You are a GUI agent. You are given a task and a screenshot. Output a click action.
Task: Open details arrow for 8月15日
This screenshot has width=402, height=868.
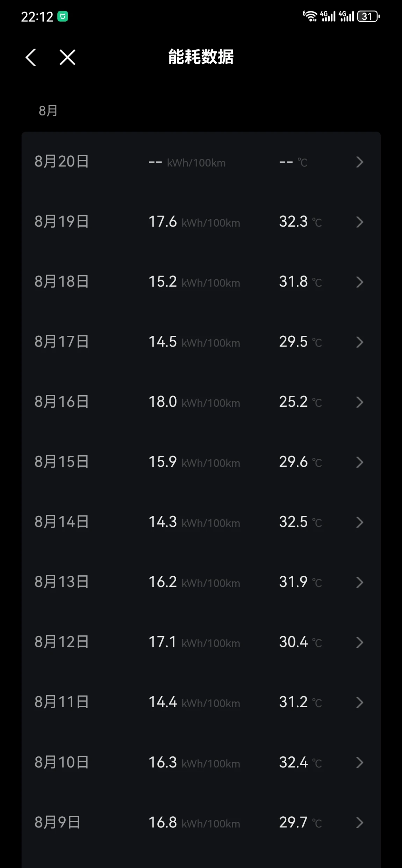(359, 462)
